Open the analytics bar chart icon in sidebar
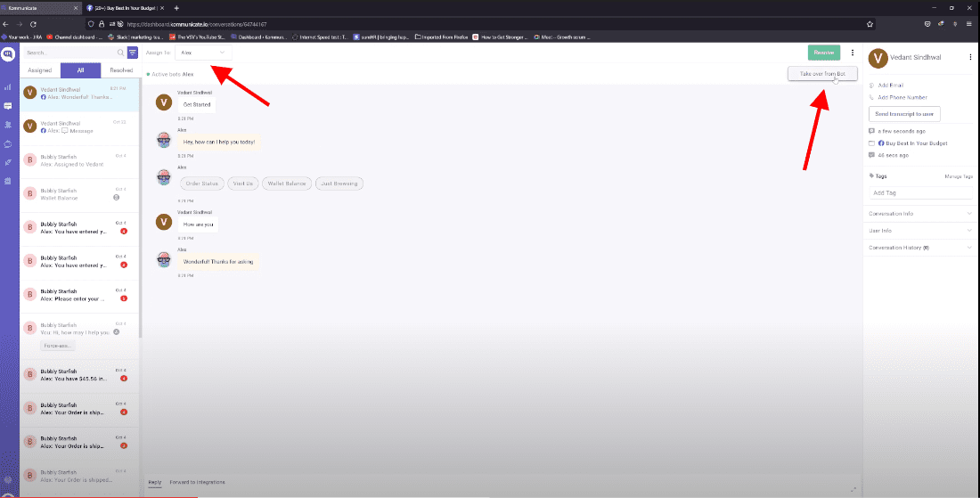This screenshot has height=498, width=980. [8, 87]
